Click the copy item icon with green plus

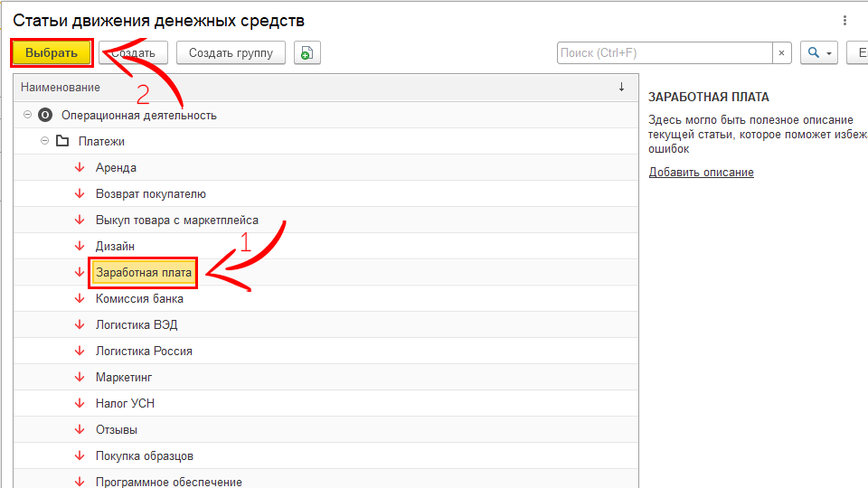[x=307, y=53]
